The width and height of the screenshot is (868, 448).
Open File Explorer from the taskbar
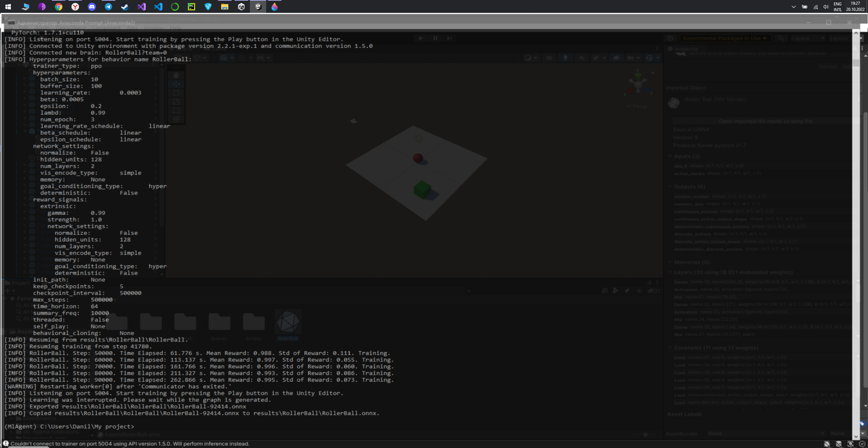(224, 6)
